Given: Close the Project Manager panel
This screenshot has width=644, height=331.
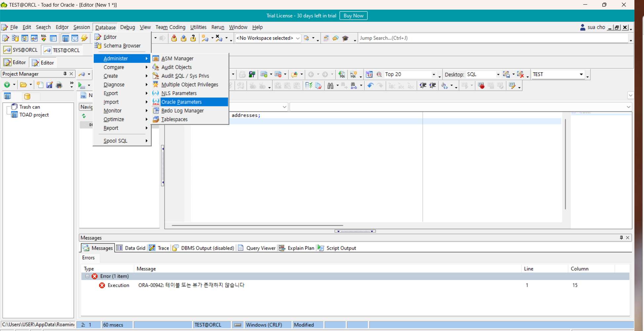Looking at the screenshot, I should [71, 74].
